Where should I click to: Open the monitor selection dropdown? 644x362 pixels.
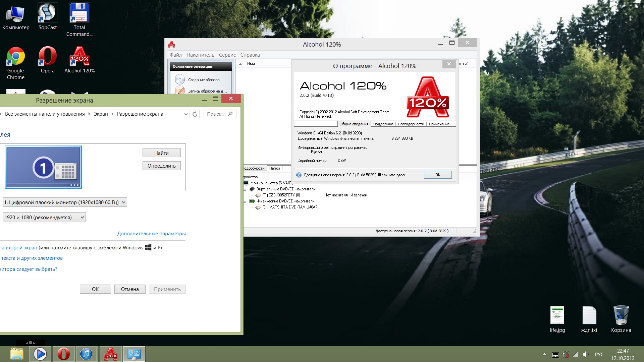65,202
